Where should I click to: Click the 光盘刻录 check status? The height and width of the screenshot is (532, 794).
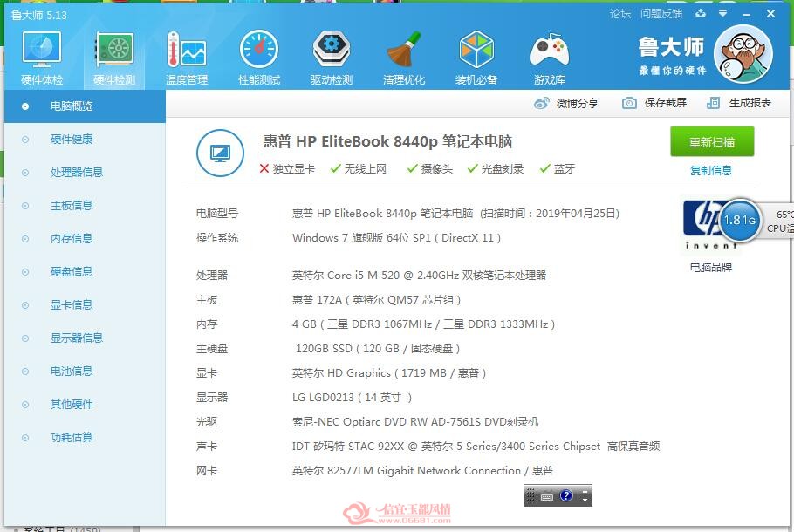[496, 169]
